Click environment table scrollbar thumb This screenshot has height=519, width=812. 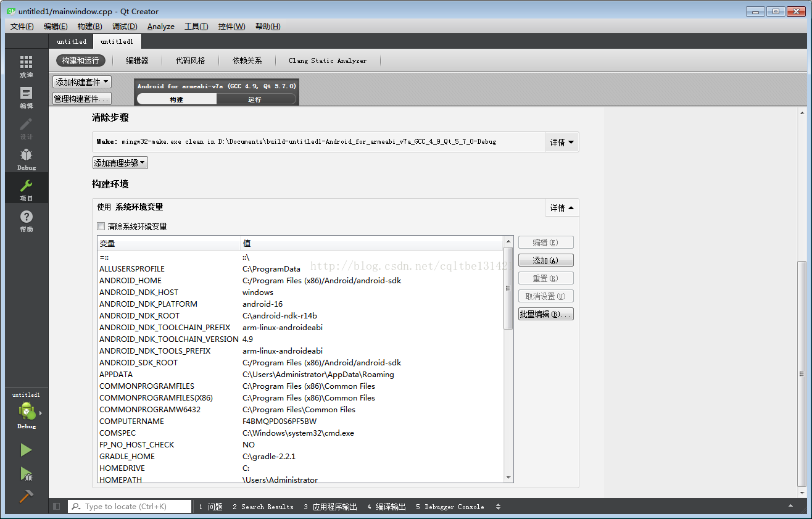[x=508, y=288]
